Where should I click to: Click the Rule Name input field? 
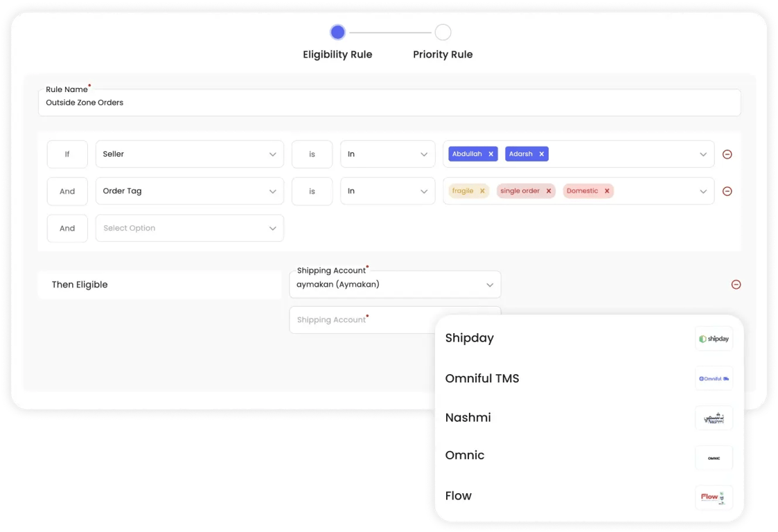pyautogui.click(x=389, y=103)
